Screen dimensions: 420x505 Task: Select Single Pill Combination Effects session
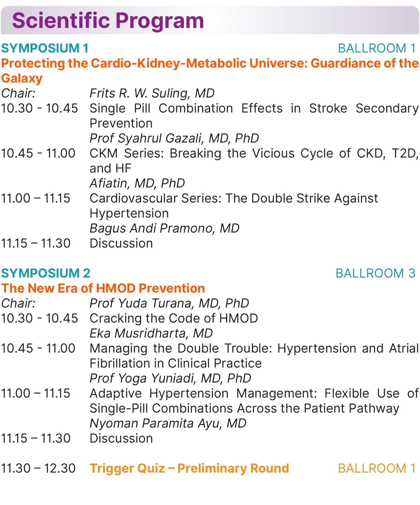(x=254, y=109)
